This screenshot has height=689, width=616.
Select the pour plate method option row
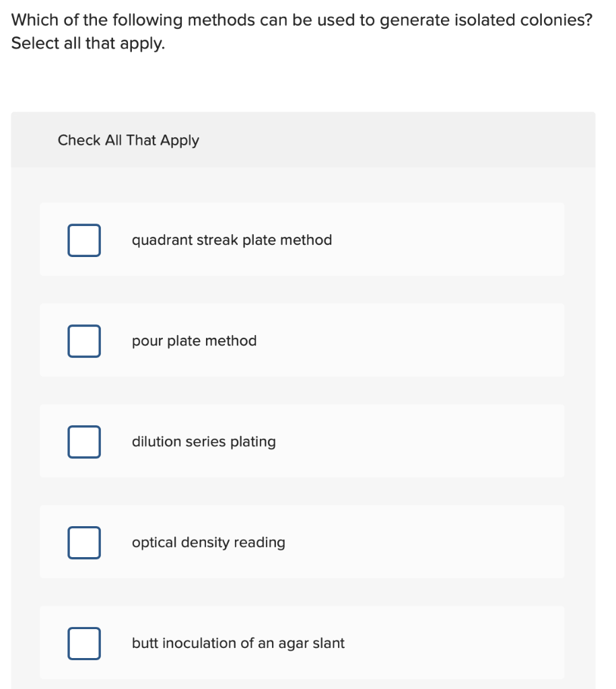(x=302, y=340)
